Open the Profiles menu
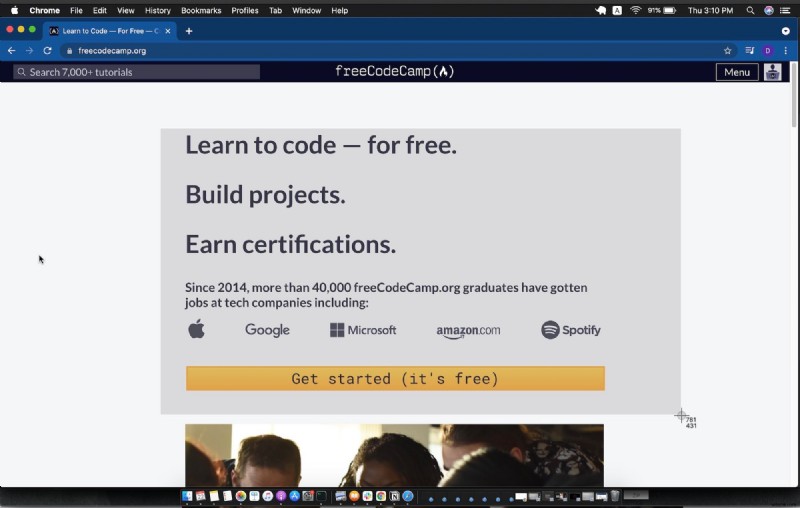The image size is (800, 508). click(x=245, y=10)
